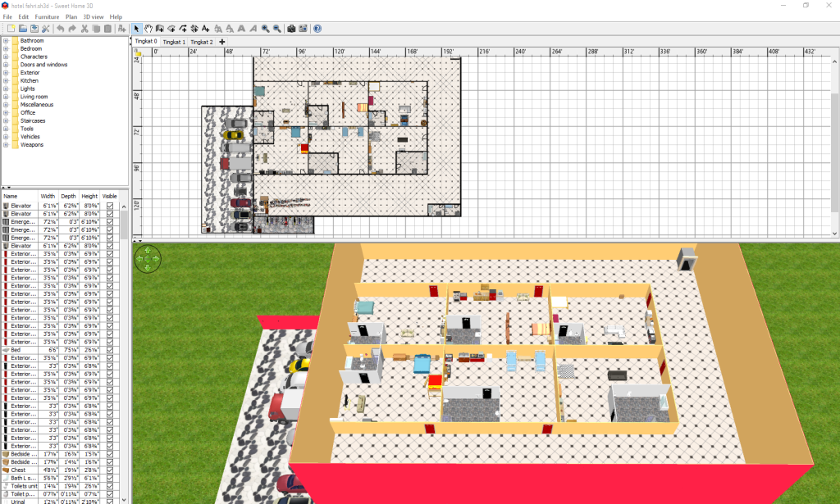840x504 pixels.
Task: Choose the Add text tool
Action: tap(206, 29)
